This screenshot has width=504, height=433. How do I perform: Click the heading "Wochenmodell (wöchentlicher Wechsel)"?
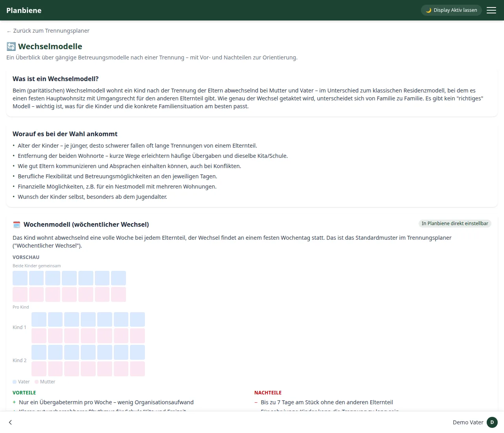click(86, 224)
